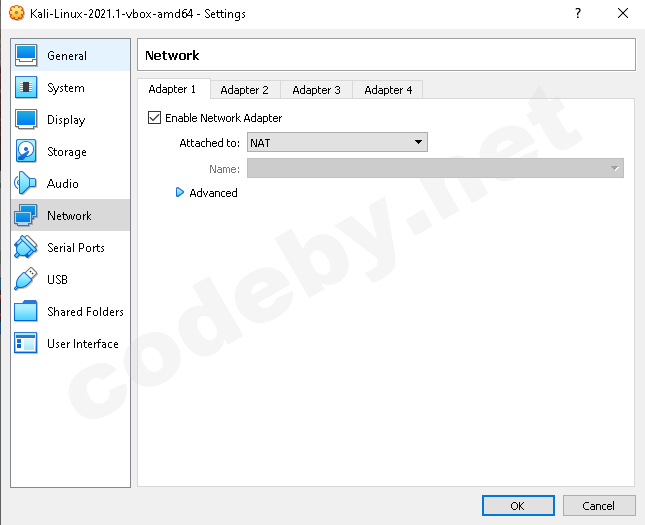The height and width of the screenshot is (525, 645).
Task: Click the disabled Name combo box
Action: coord(435,168)
